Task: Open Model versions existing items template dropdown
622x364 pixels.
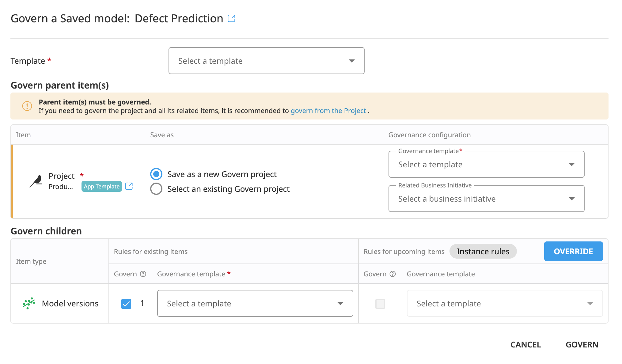Action: pyautogui.click(x=255, y=303)
